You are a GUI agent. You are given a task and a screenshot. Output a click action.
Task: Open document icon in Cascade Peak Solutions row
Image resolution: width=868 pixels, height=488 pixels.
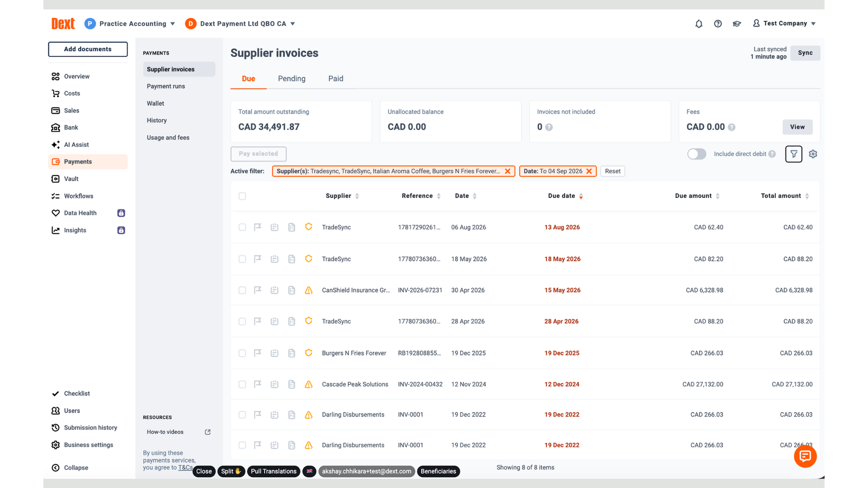(x=291, y=384)
